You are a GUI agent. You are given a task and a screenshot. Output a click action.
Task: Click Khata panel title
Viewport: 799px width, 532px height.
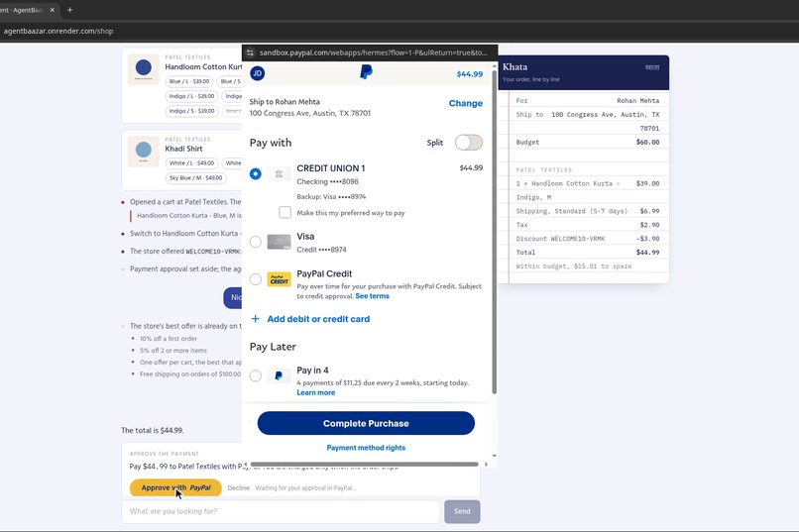[x=514, y=66]
